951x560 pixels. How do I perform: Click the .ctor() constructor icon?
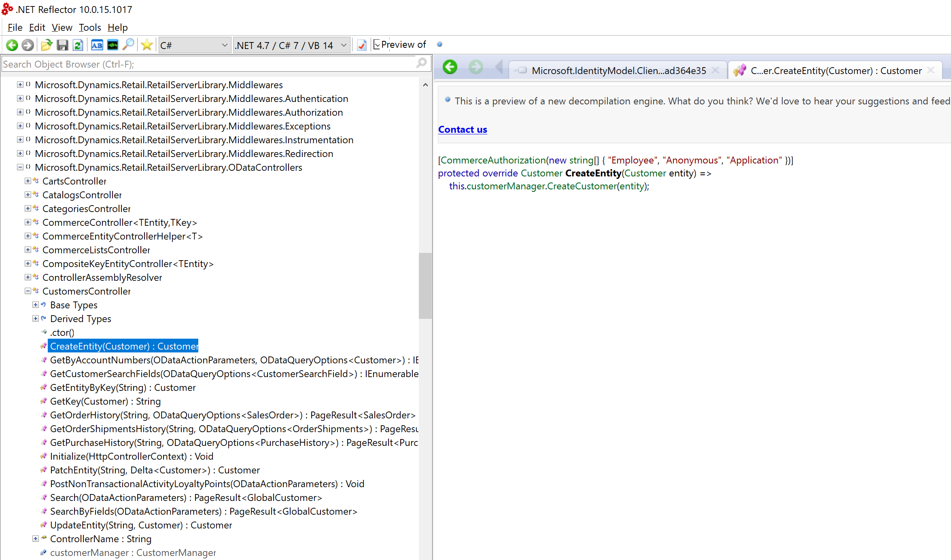point(44,332)
